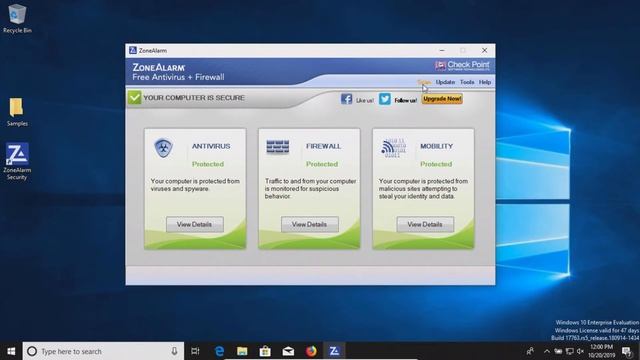Screen dimensions: 640x360
Task: Click the 'Follow us!' link
Action: tap(405, 100)
